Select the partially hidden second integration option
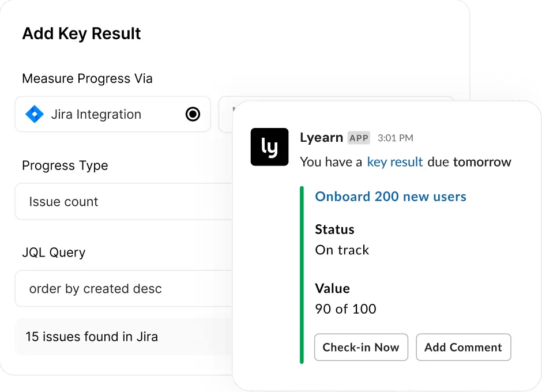The image size is (542, 392). pyautogui.click(x=225, y=114)
